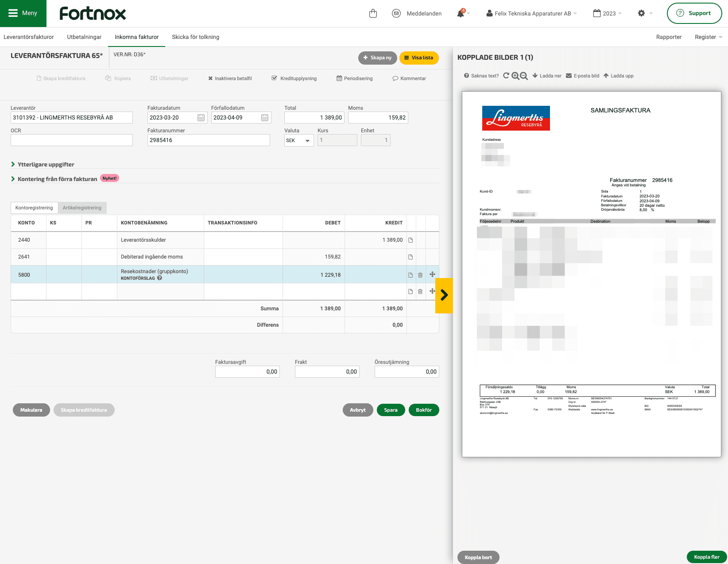Save the invoice with Spara

391,410
